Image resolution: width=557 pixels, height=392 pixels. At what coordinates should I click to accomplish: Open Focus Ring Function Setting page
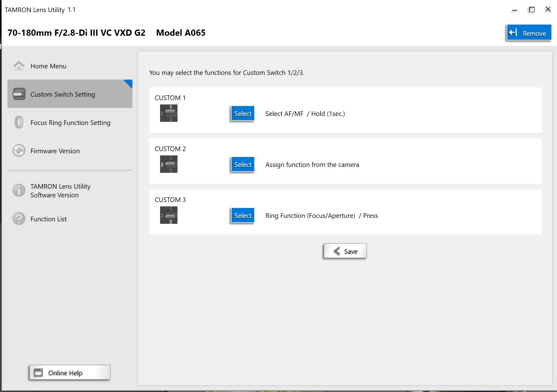(70, 122)
